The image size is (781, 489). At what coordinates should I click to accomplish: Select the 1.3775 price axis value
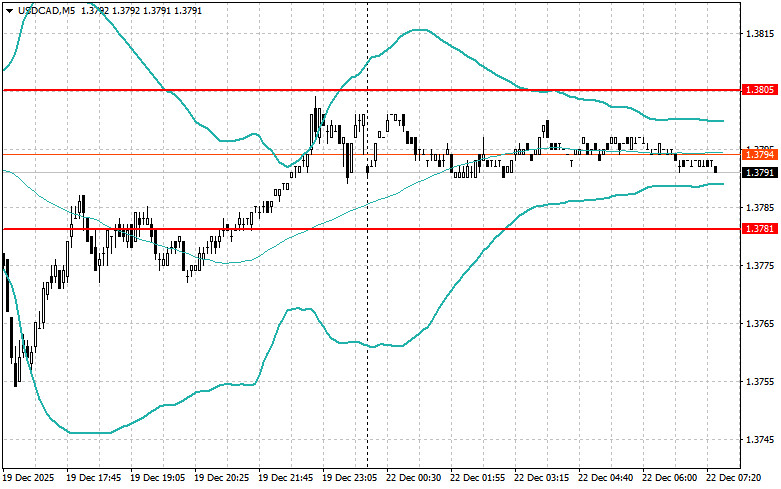click(760, 266)
